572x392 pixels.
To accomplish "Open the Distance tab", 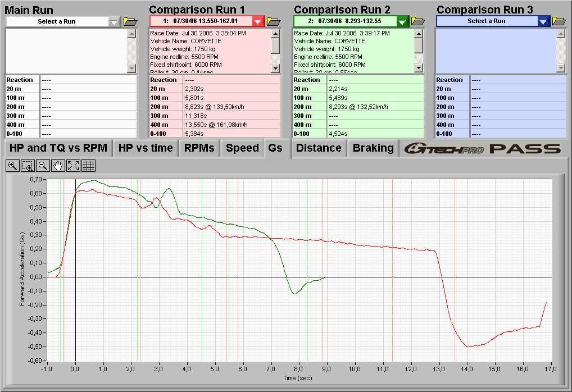I will point(319,148).
